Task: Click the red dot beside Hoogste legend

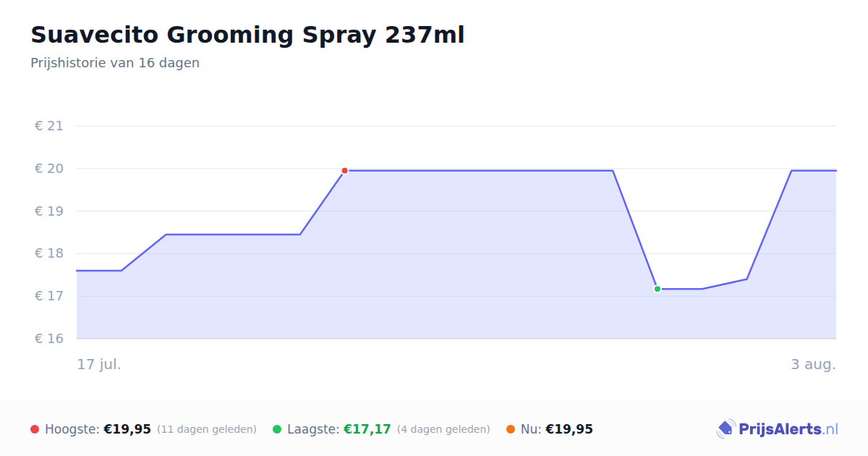Action: click(35, 429)
